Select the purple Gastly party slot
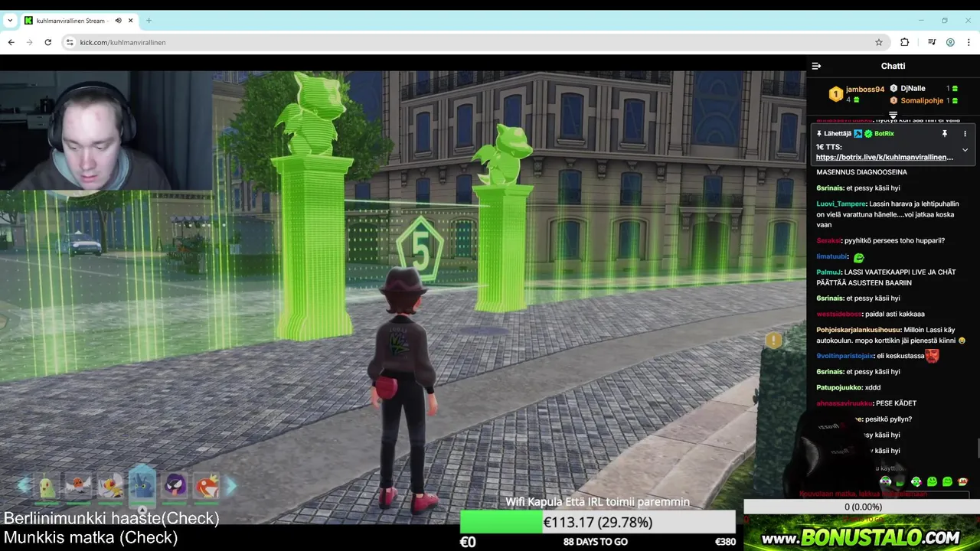This screenshot has width=980, height=551. click(x=175, y=485)
